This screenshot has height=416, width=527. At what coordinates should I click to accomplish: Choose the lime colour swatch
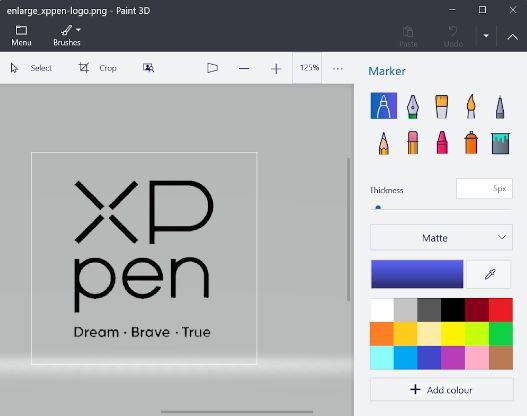[477, 334]
